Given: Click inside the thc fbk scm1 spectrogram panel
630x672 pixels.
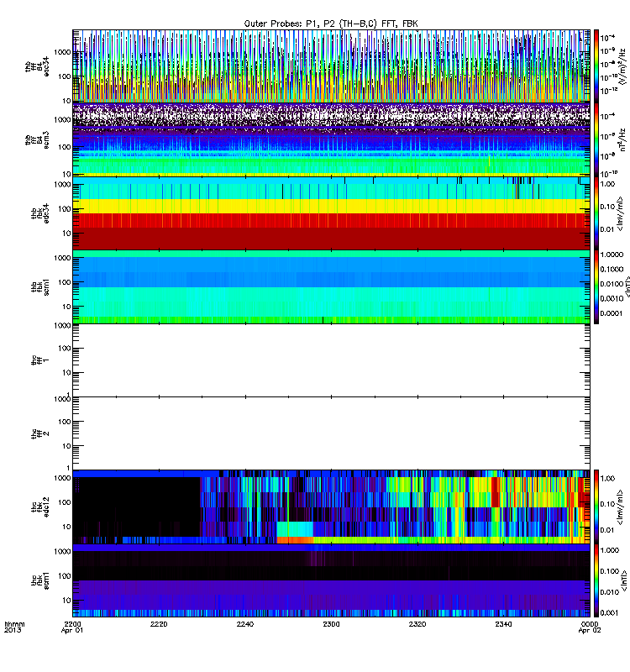Looking at the screenshot, I should [331, 580].
